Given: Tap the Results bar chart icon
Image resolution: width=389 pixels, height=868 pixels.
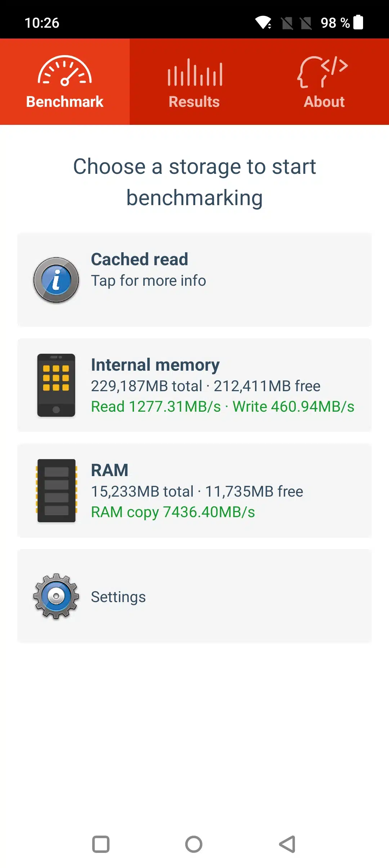Looking at the screenshot, I should point(194,73).
